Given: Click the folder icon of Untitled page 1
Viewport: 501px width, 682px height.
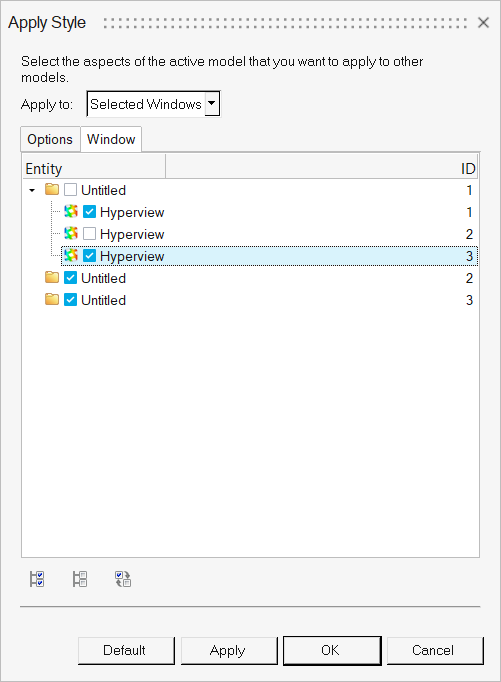Looking at the screenshot, I should 52,190.
